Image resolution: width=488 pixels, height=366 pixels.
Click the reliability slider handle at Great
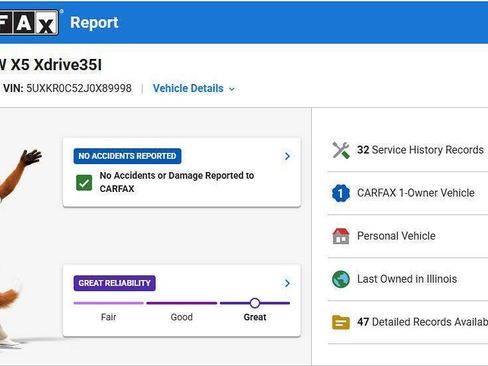coord(255,303)
